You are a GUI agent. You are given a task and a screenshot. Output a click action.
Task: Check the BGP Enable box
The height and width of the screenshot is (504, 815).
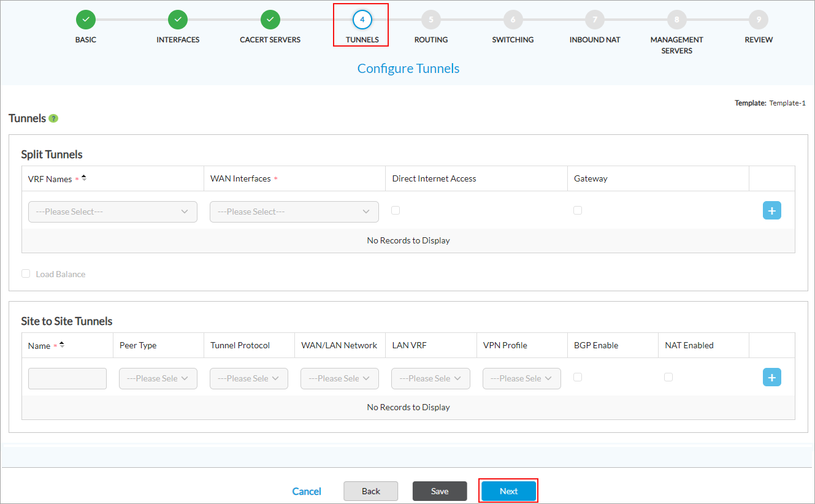[578, 377]
